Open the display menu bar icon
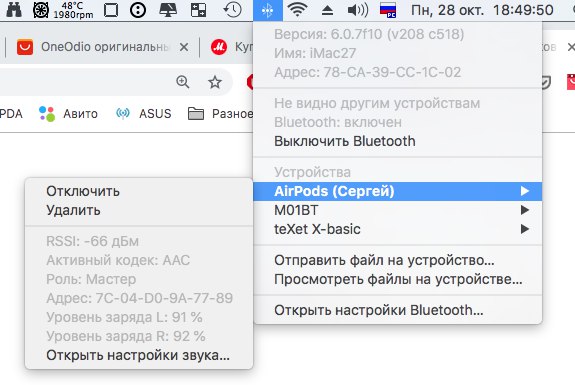 coord(168,10)
